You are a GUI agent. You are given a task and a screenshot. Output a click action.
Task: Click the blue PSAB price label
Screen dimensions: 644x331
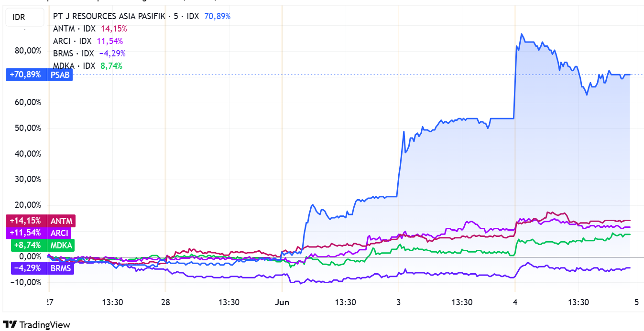[60, 75]
